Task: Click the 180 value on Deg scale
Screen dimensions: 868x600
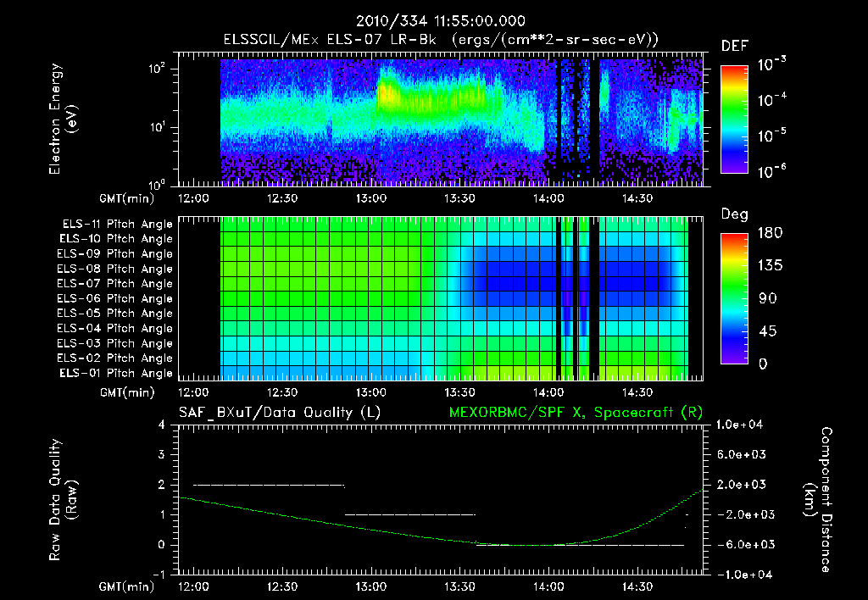Action: coord(770,233)
